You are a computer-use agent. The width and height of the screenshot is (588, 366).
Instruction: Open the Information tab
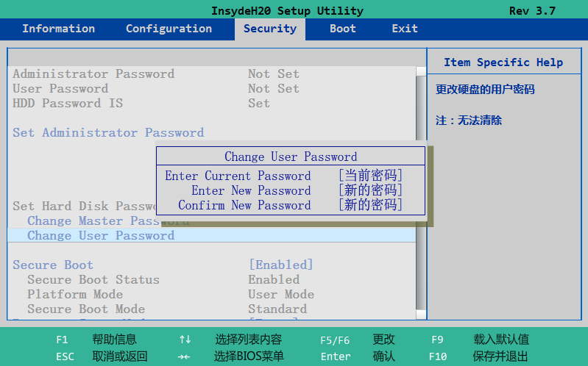[58, 29]
